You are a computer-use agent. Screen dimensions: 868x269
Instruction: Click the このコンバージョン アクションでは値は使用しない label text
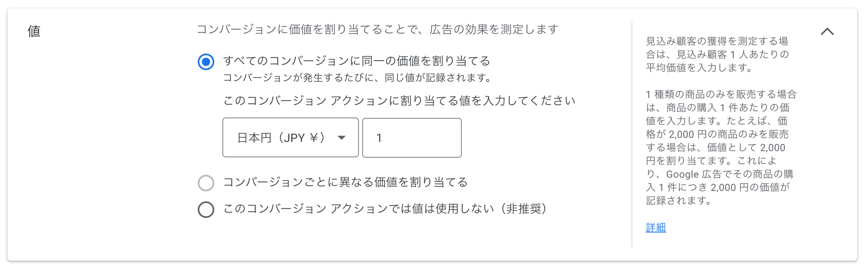(x=385, y=209)
